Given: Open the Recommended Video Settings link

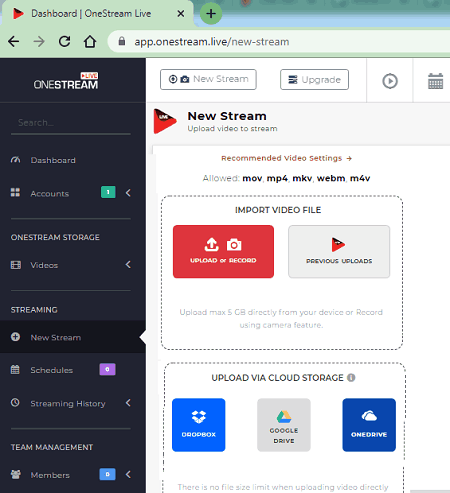Looking at the screenshot, I should click(286, 158).
